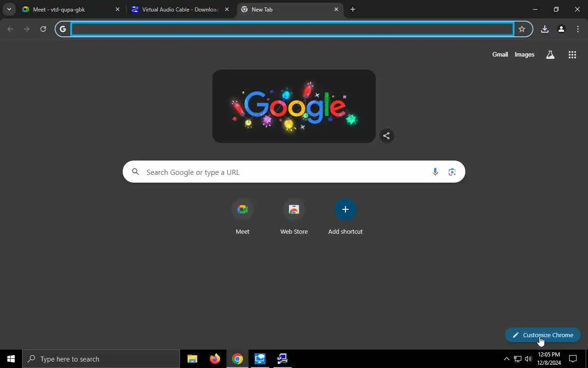Open the Google apps grid
The width and height of the screenshot is (588, 368).
(572, 55)
